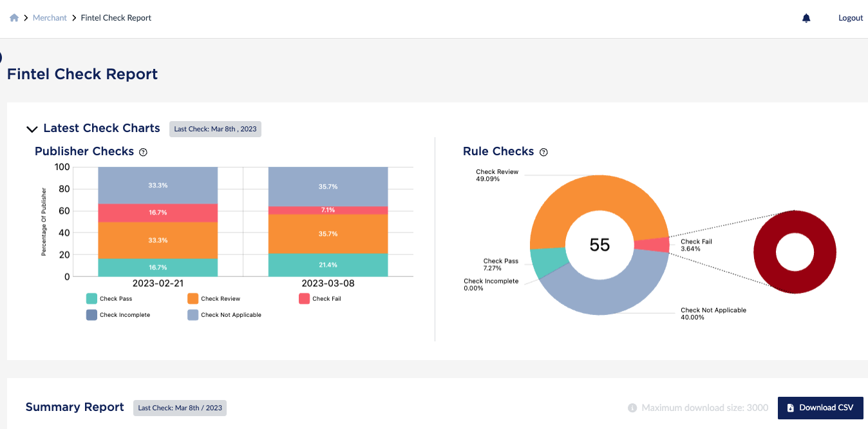The height and width of the screenshot is (429, 868).
Task: Select the 2023-03-08 Check Fail 7.1% segment
Action: tap(328, 210)
